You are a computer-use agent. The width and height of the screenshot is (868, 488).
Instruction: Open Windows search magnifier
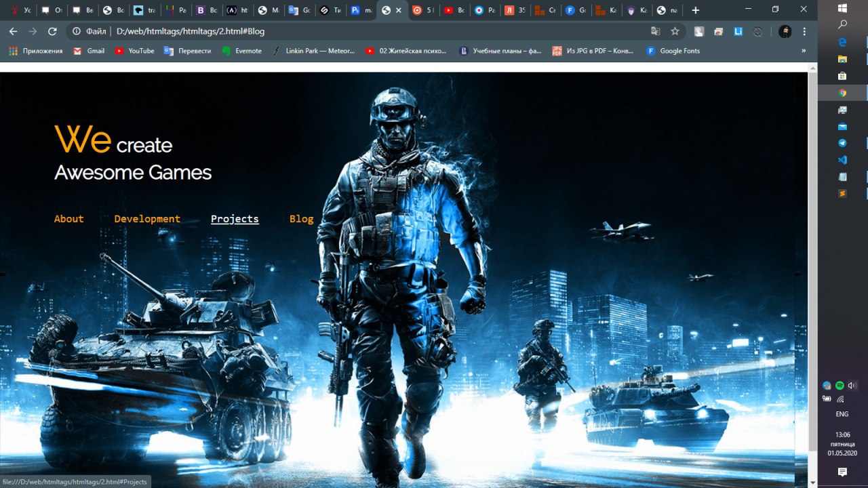843,24
